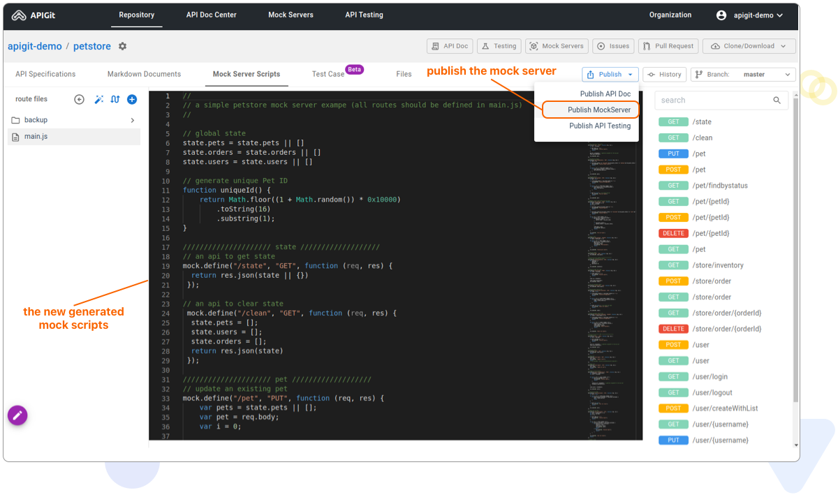Click the apigit-demo breadcrumb link

pyautogui.click(x=34, y=46)
